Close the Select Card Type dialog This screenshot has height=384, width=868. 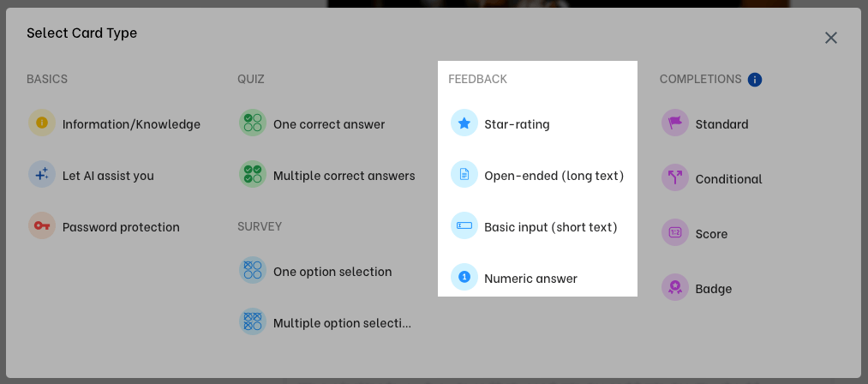click(x=830, y=38)
